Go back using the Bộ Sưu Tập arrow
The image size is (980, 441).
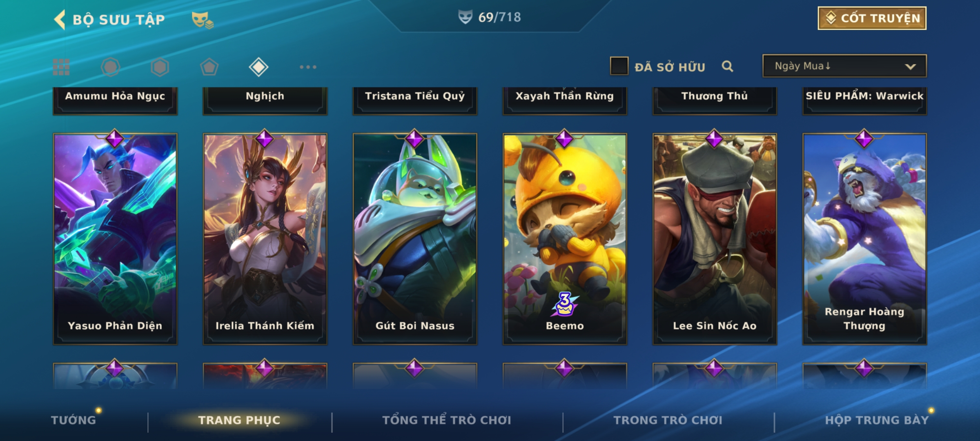pyautogui.click(x=60, y=20)
